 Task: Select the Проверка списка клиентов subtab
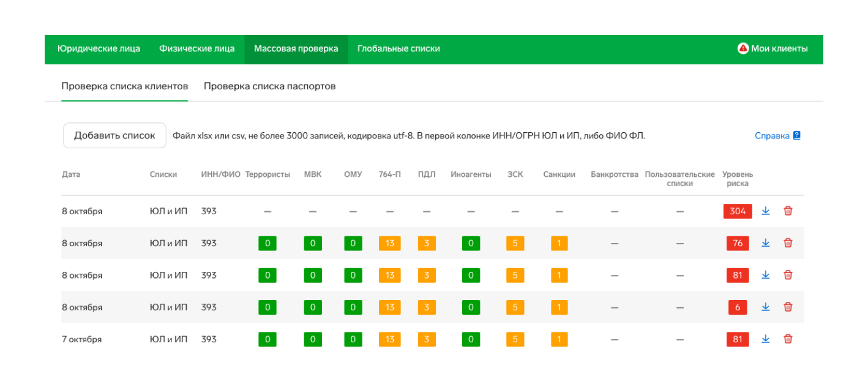pos(124,86)
